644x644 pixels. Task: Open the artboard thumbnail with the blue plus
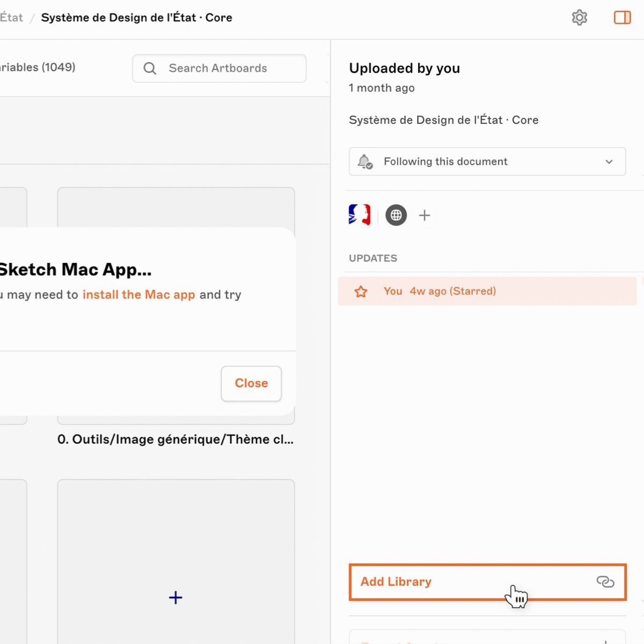point(175,561)
